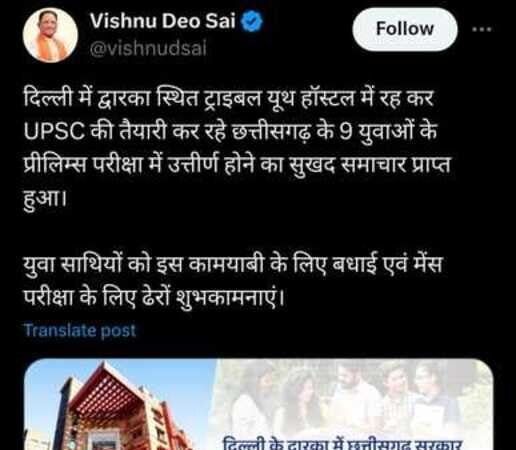Open Vishnu Deo Sai's profile avatar
The height and width of the screenshot is (450, 516).
[x=50, y=35]
